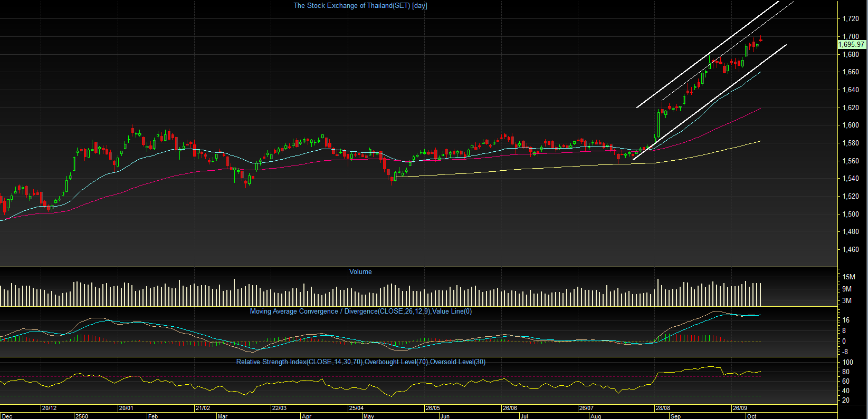
Task: Click the Dec month label
Action: point(7,416)
